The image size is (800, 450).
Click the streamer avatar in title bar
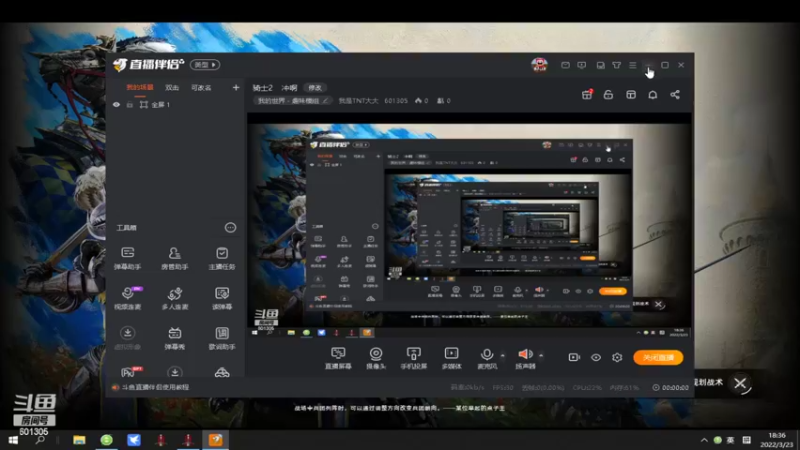539,65
